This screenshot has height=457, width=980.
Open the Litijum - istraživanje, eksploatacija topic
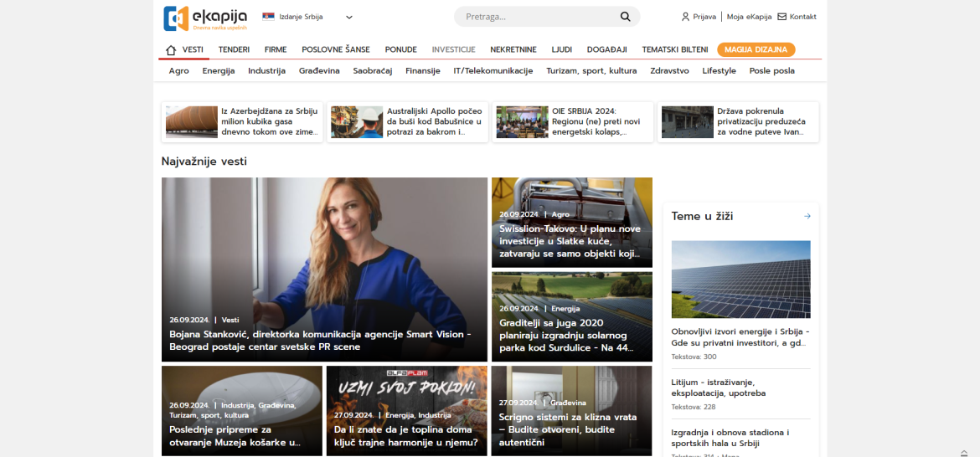point(719,387)
